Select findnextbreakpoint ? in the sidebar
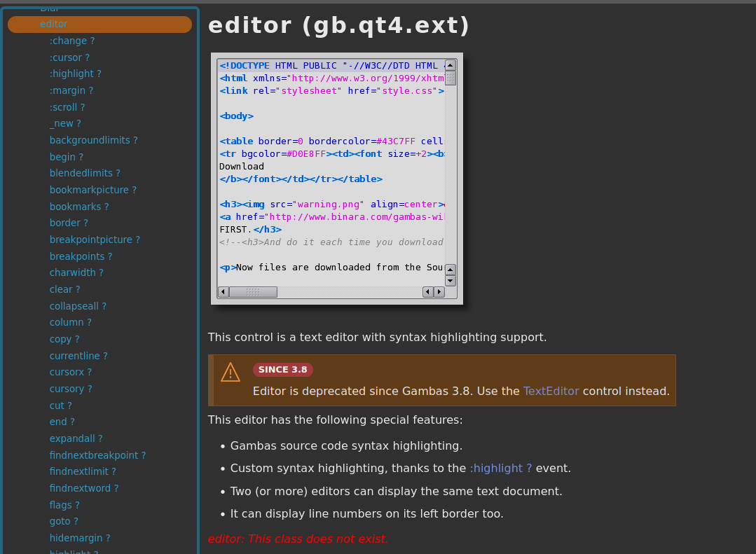This screenshot has height=554, width=756. (97, 455)
